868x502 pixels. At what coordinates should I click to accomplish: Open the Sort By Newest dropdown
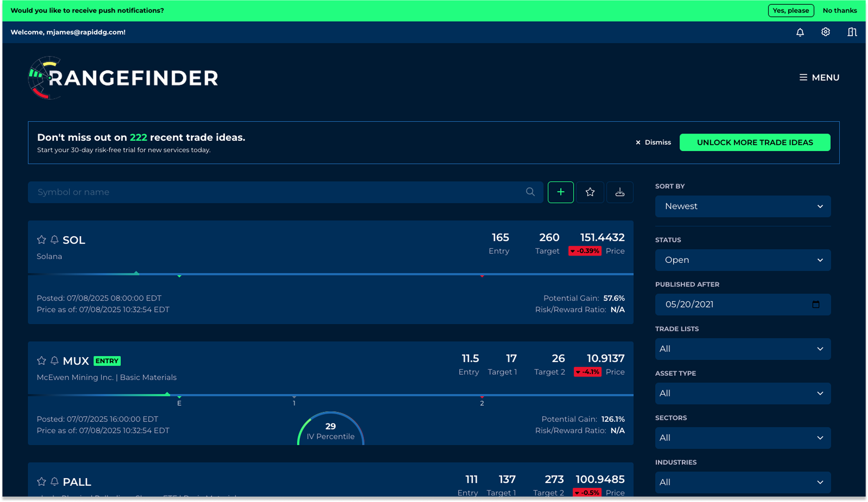[x=743, y=206]
